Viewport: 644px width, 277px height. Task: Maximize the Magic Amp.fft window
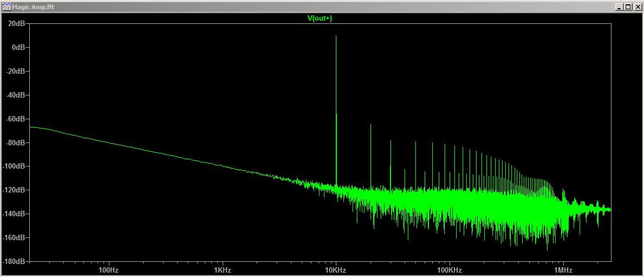click(627, 7)
